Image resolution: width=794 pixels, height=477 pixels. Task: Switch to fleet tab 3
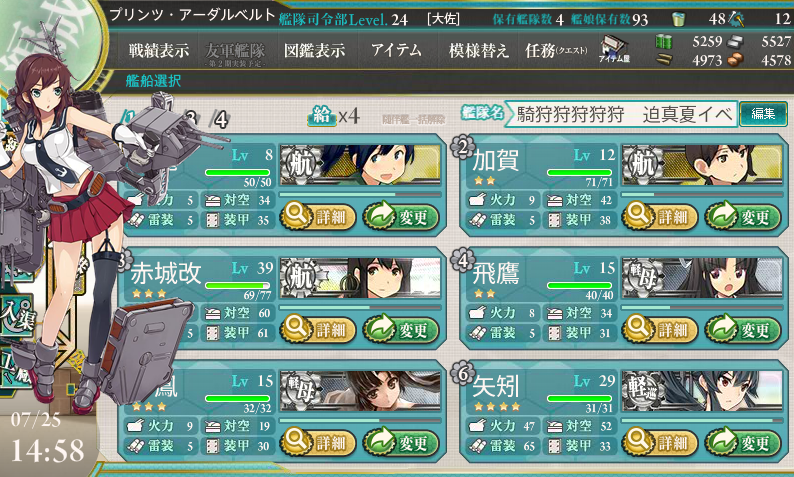click(189, 118)
